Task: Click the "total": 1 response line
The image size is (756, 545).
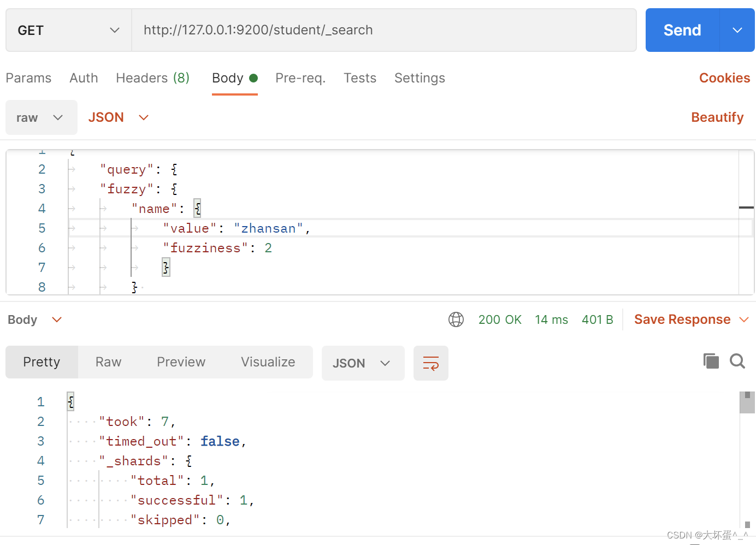Action: point(173,481)
